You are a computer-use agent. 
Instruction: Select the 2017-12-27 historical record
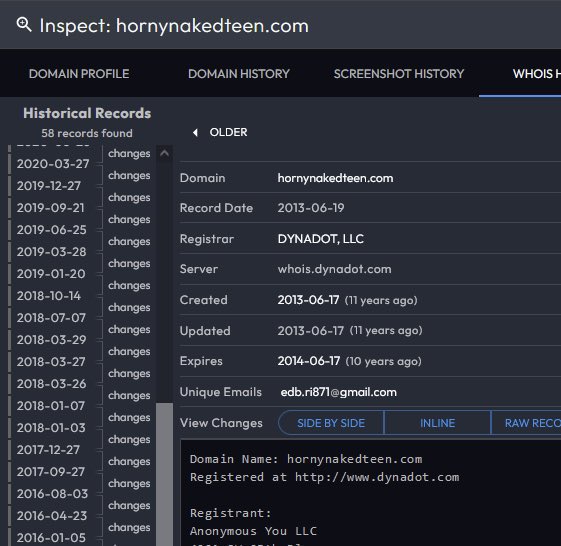pyautogui.click(x=48, y=450)
